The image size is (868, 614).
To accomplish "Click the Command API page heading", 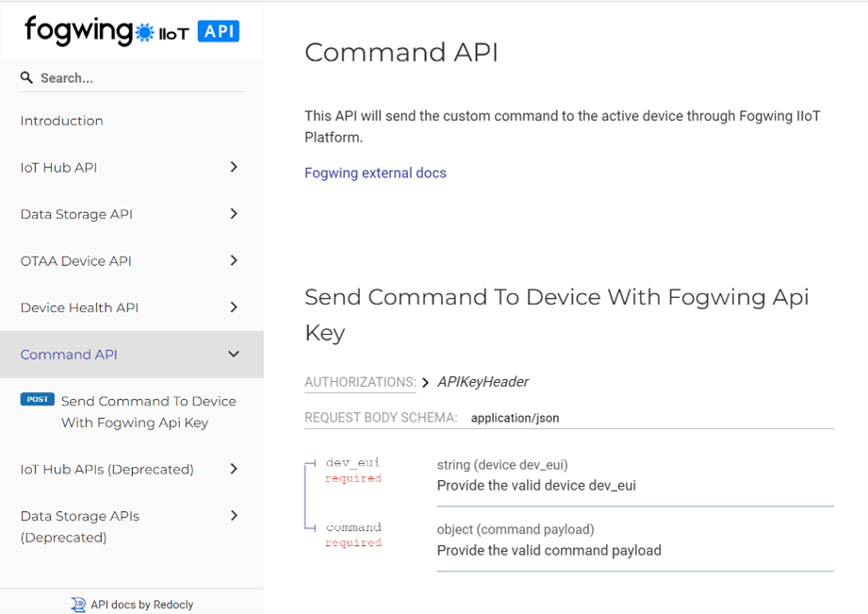I will pyautogui.click(x=401, y=53).
